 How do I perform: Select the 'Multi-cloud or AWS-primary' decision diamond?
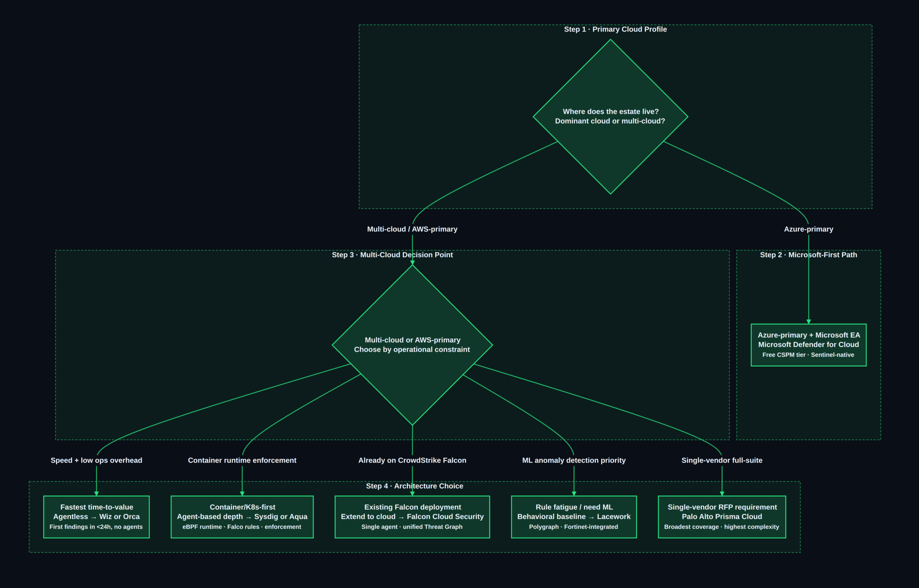pos(412,345)
